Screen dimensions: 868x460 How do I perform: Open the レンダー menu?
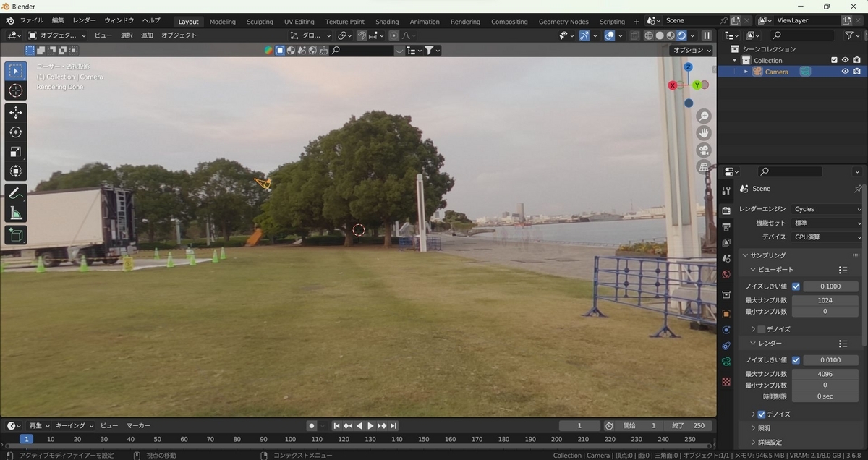[x=84, y=21]
